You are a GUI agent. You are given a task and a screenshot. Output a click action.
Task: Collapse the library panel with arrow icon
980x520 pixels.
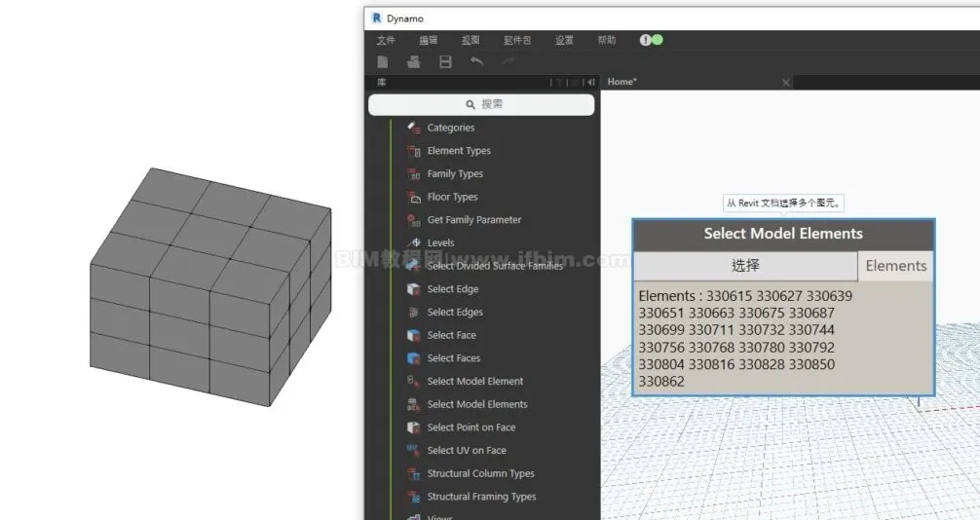590,82
